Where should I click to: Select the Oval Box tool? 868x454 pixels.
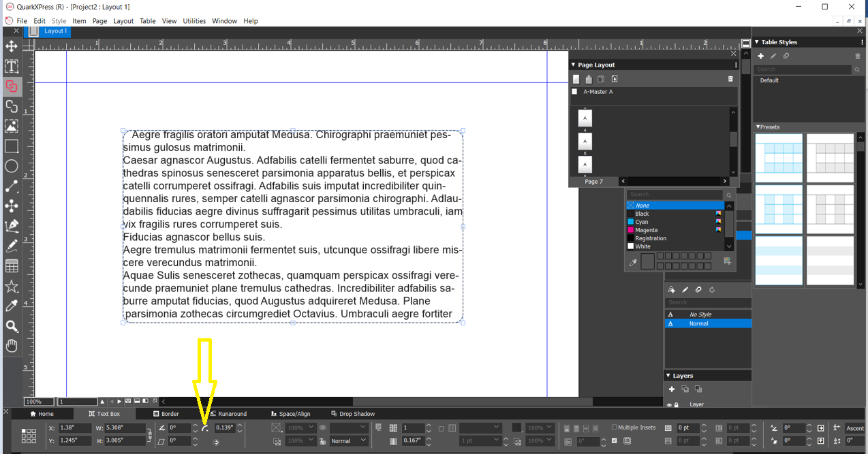coord(11,166)
